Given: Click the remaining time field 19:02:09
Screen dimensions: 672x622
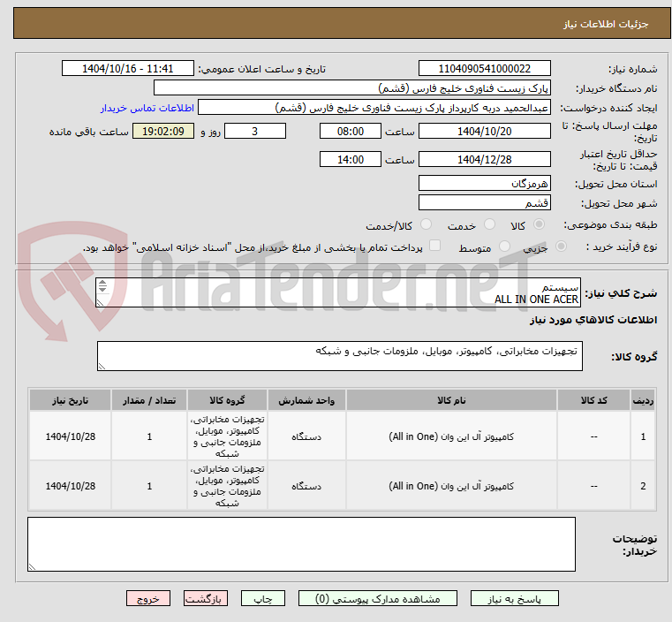Looking at the screenshot, I should 163,131.
